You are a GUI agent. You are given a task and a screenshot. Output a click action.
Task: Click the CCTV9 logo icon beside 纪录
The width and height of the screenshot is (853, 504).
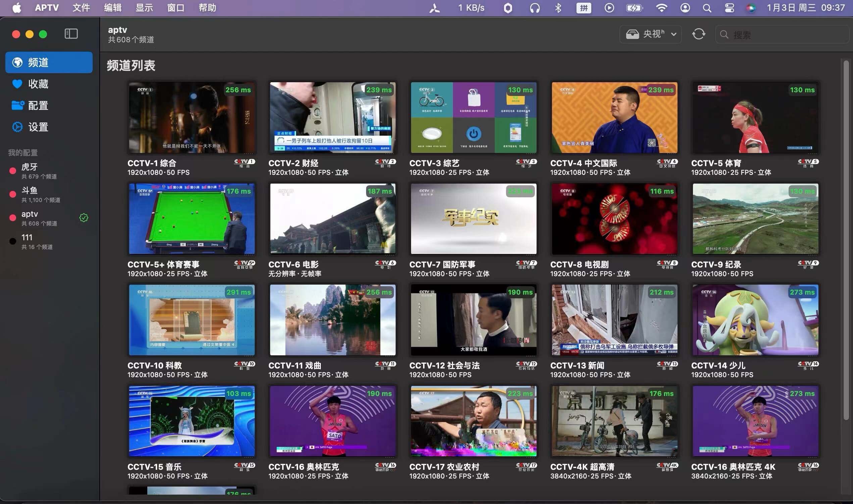pyautogui.click(x=808, y=264)
